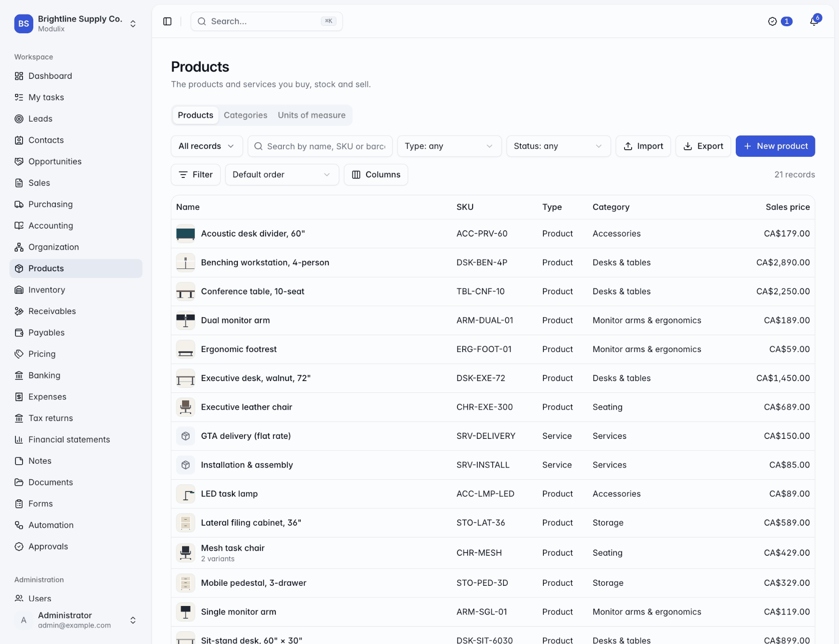Screen dimensions: 839x644
Task: Toggle the sidebar panel icon
Action: click(168, 21)
